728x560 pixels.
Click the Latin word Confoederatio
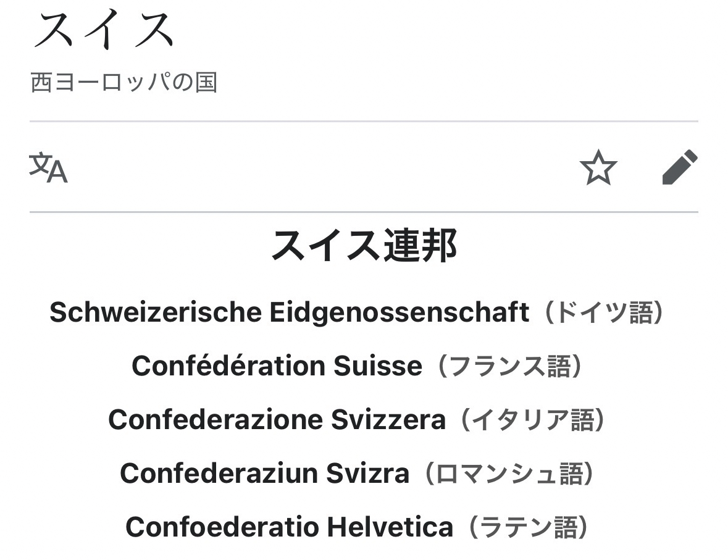pyautogui.click(x=222, y=528)
